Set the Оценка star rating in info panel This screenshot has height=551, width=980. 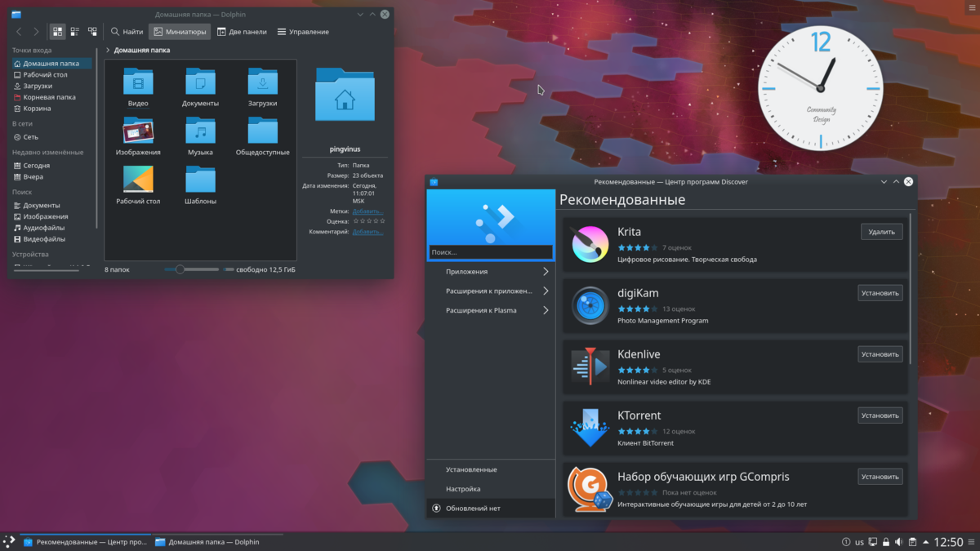[369, 221]
